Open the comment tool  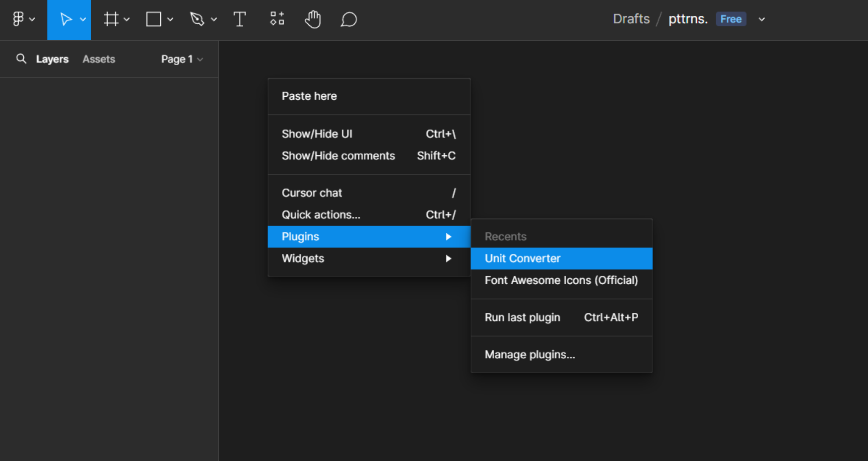point(348,19)
